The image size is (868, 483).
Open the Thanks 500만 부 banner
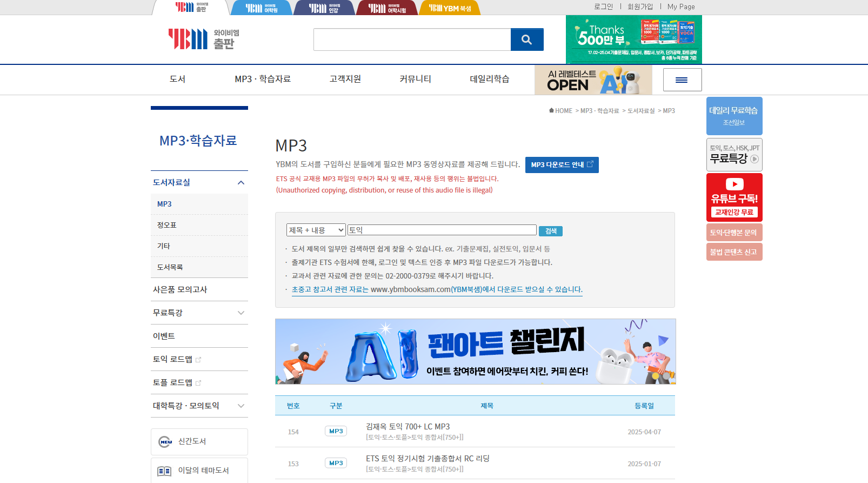pos(633,39)
